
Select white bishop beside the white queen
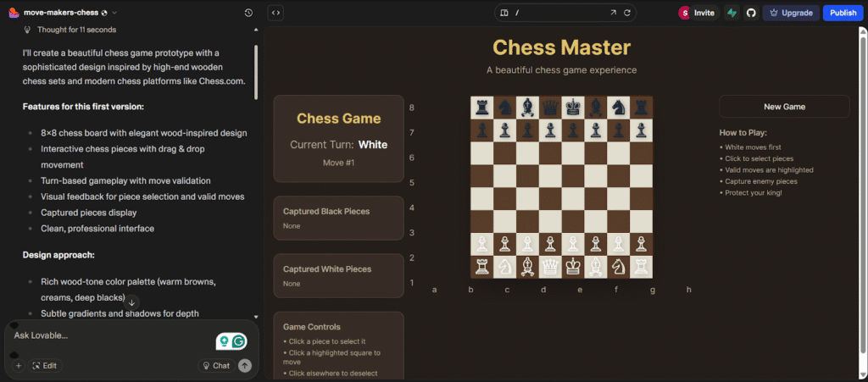[527, 267]
